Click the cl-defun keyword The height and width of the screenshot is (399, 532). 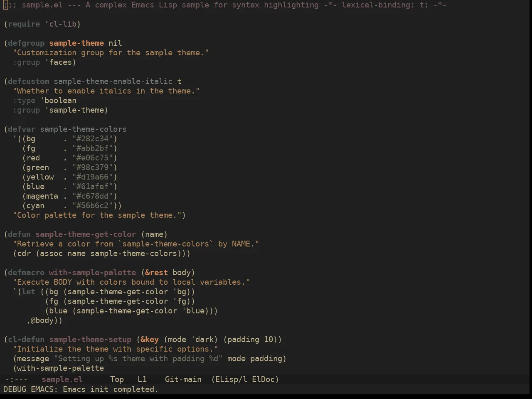(x=26, y=340)
